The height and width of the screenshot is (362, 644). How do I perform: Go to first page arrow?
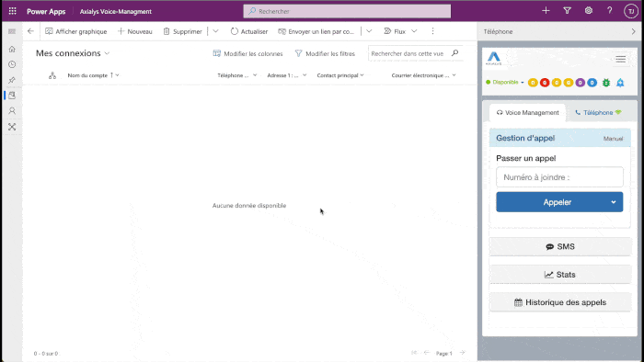pos(414,353)
